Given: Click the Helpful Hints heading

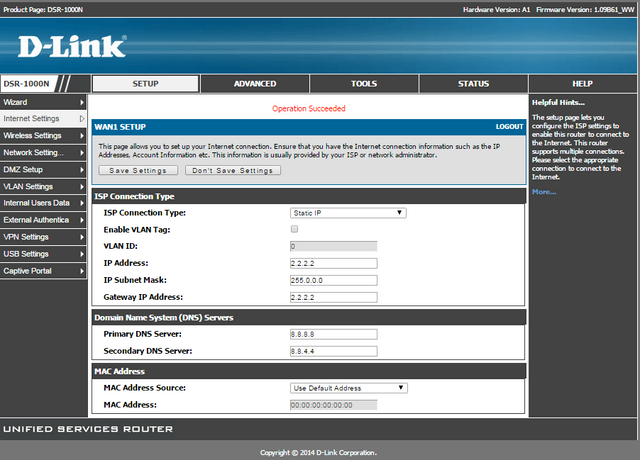Looking at the screenshot, I should (558, 102).
